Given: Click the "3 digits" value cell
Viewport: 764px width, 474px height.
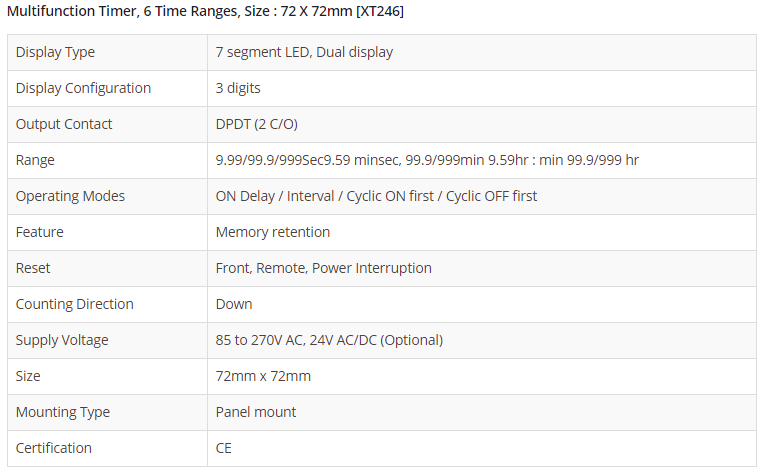Looking at the screenshot, I should (x=238, y=88).
